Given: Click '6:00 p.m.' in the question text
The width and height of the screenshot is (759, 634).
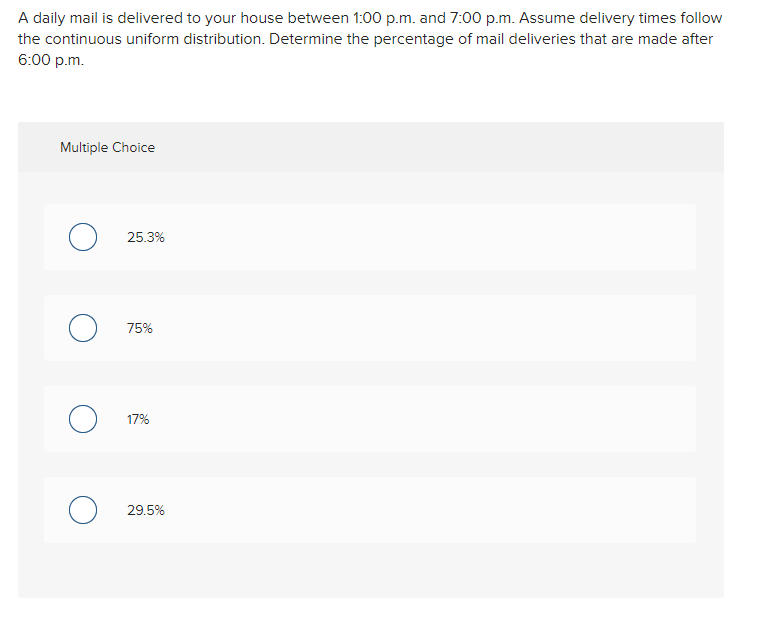Looking at the screenshot, I should [x=51, y=60].
